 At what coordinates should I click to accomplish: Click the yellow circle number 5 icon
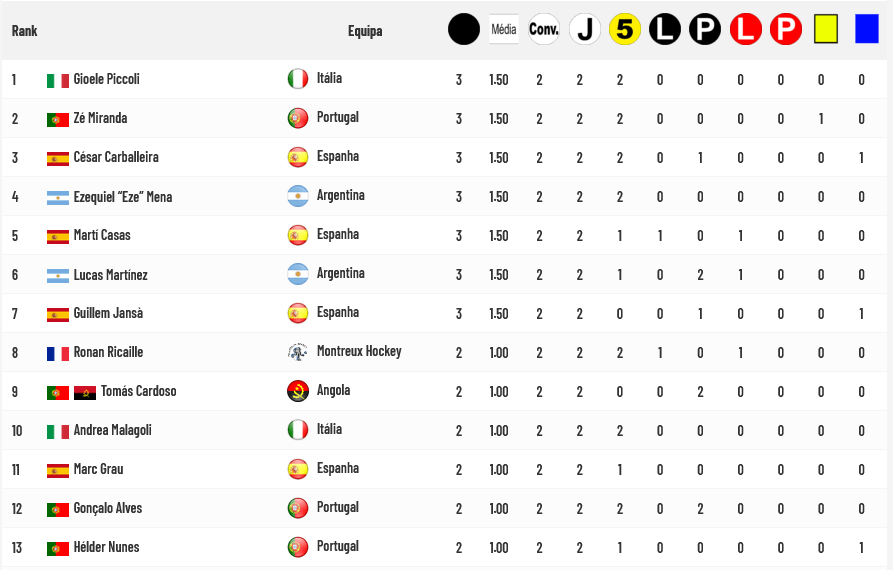[625, 29]
